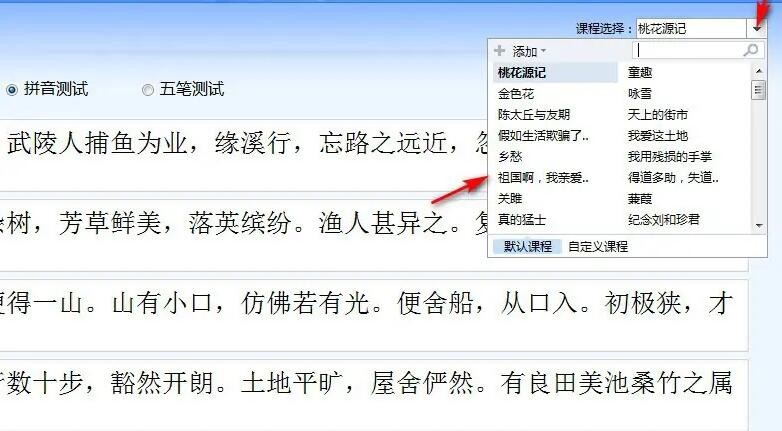Select the 五笔测试 radio button
The image size is (782, 431).
(148, 90)
